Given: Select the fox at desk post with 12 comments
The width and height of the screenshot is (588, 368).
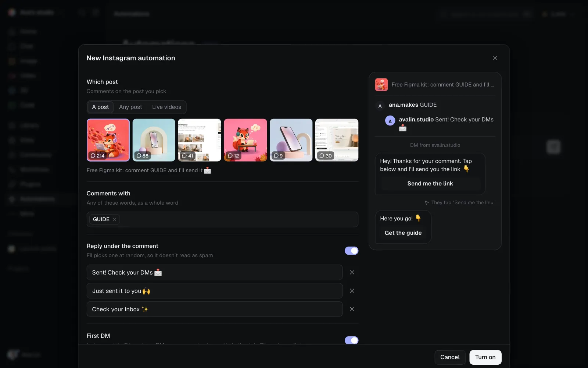Looking at the screenshot, I should (x=245, y=140).
